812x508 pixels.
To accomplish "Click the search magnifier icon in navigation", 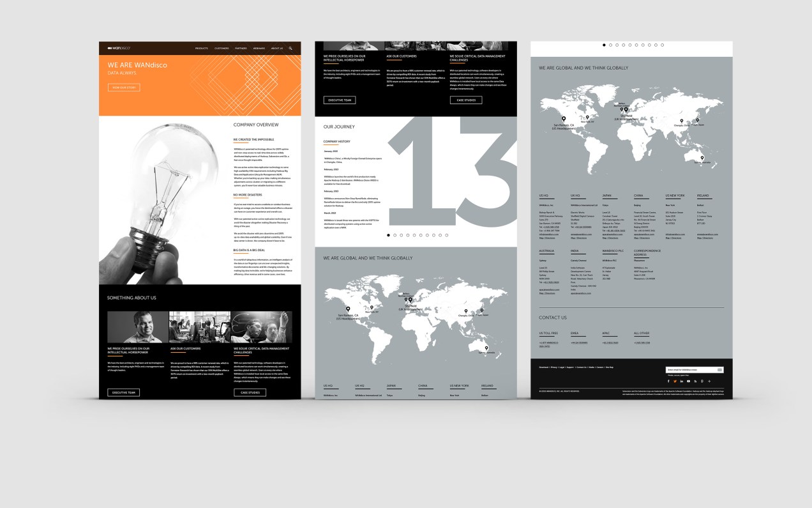I will tap(290, 49).
